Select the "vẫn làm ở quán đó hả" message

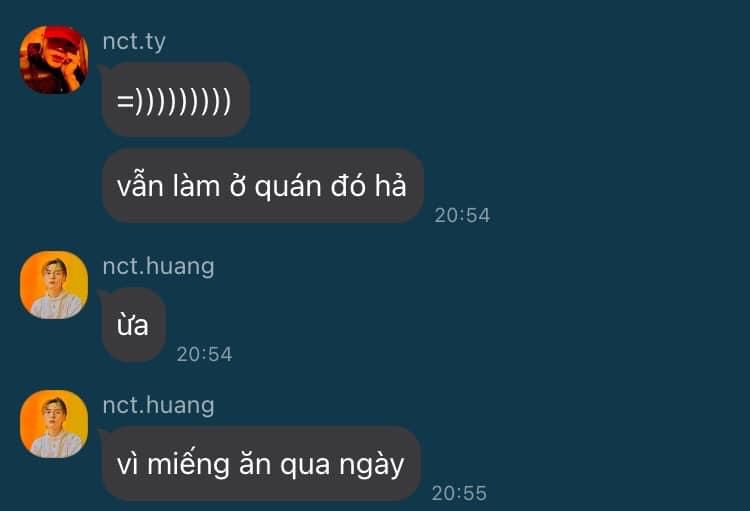(263, 186)
